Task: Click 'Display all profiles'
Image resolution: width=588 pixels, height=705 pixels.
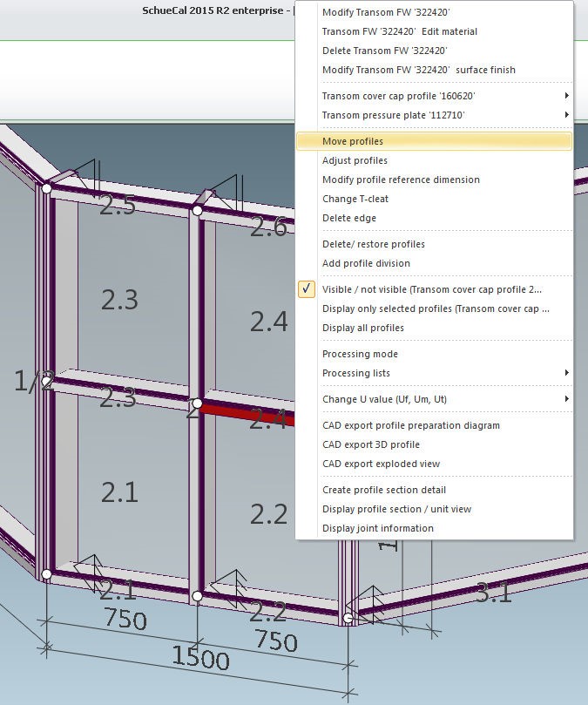Action: (363, 328)
